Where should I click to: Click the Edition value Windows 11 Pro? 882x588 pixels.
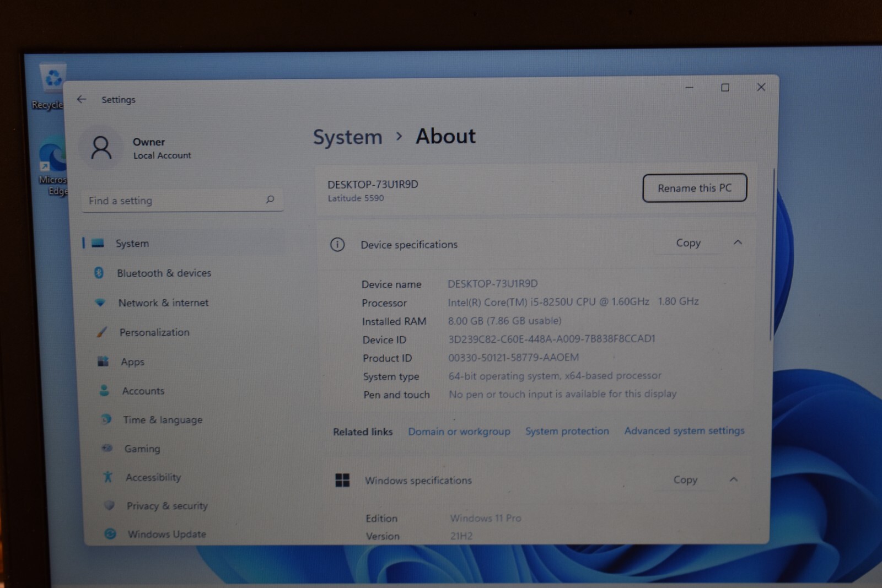tap(486, 518)
